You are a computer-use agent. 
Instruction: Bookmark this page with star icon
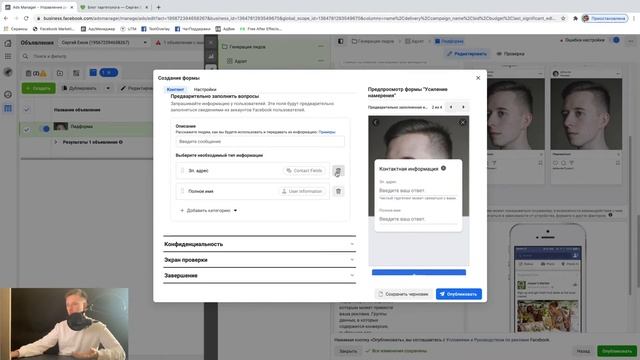point(563,18)
